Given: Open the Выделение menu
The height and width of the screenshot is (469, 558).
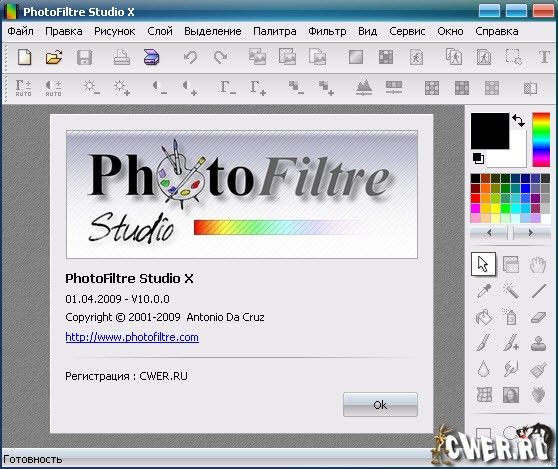Looking at the screenshot, I should pyautogui.click(x=212, y=31).
